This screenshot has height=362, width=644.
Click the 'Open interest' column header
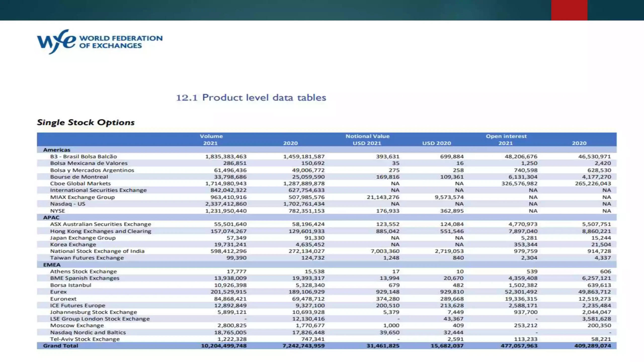506,136
